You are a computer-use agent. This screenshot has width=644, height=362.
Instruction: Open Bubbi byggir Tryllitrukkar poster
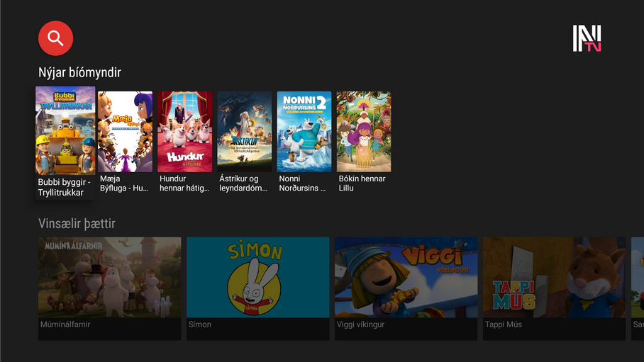tap(65, 130)
